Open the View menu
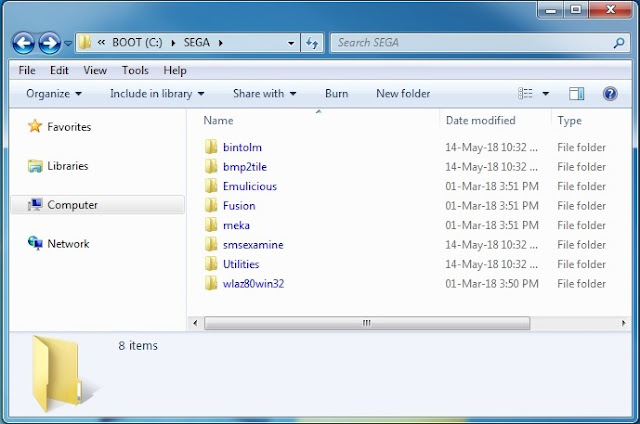This screenshot has width=640, height=424. (95, 70)
